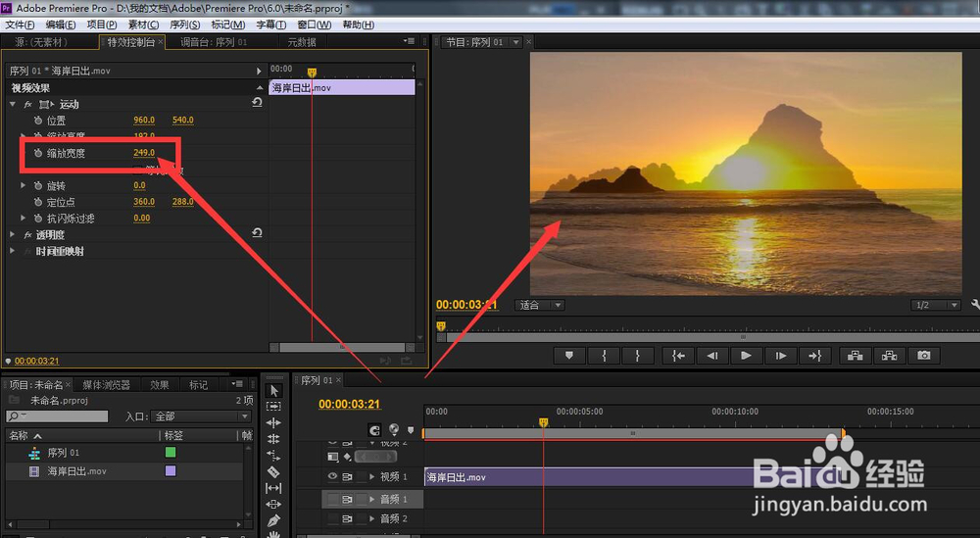The width and height of the screenshot is (980, 538).
Task: Export frame with camera icon
Action: tap(924, 356)
